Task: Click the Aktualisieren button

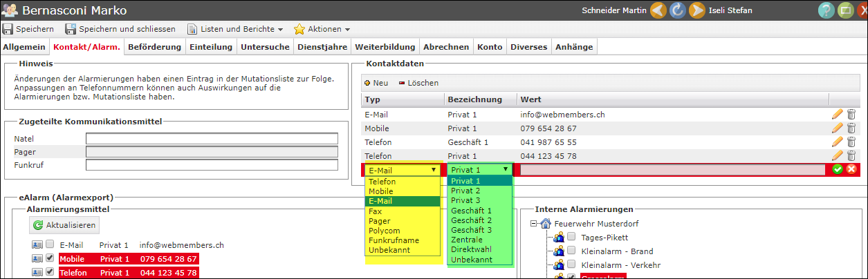Action: coord(64,225)
